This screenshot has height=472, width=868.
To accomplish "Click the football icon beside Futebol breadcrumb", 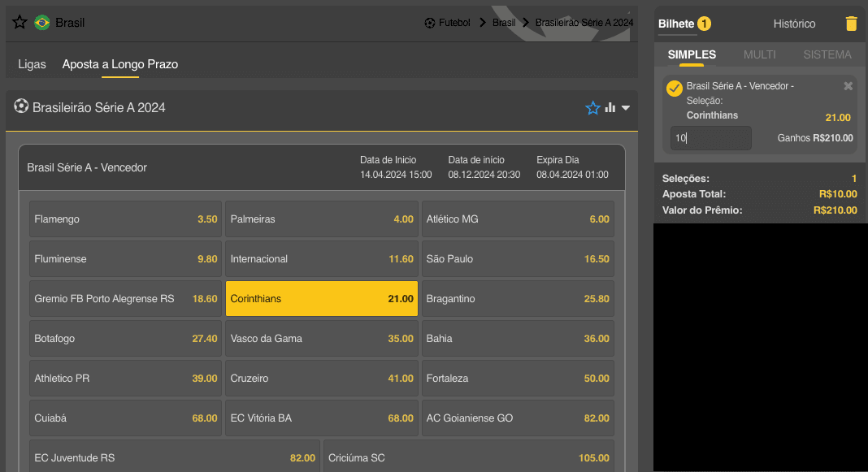I will click(x=430, y=23).
